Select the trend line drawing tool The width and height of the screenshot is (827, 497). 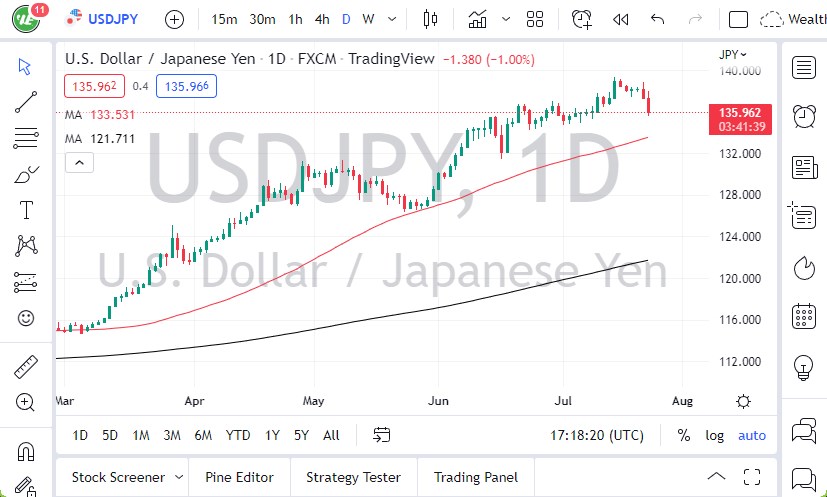tap(27, 100)
